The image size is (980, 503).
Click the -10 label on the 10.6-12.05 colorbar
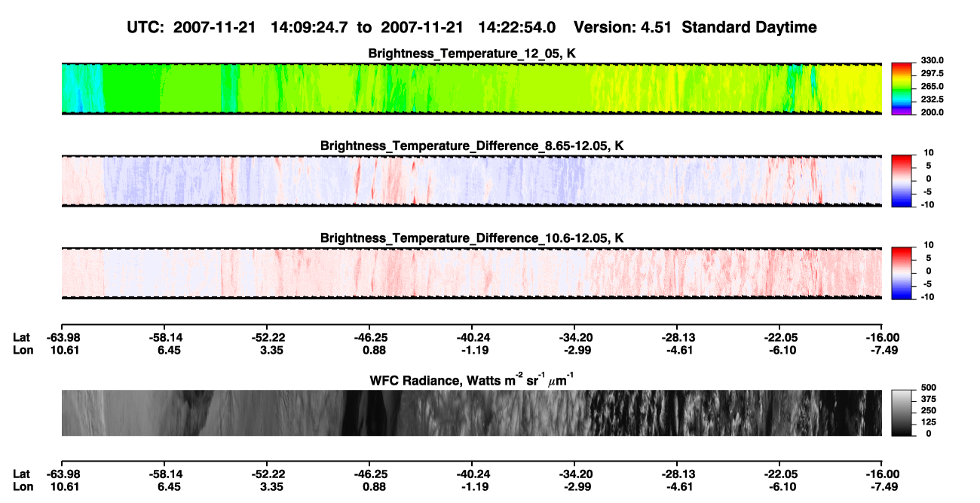[x=927, y=296]
